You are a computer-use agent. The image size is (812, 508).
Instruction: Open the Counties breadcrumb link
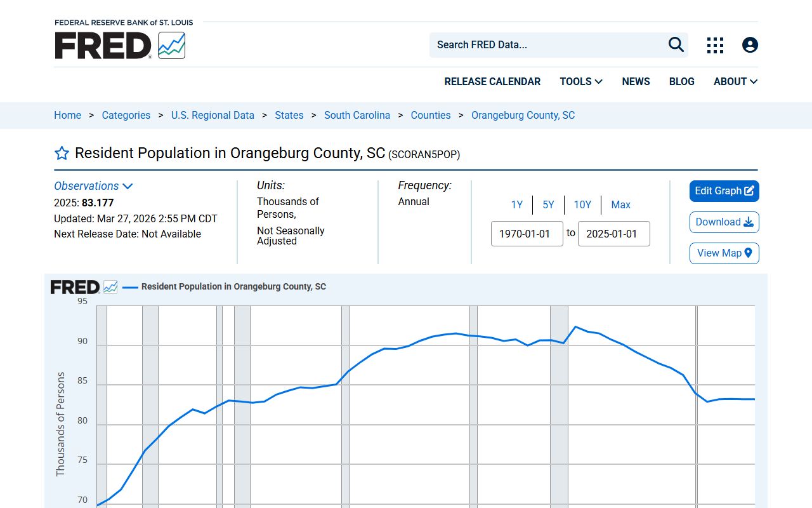click(431, 115)
